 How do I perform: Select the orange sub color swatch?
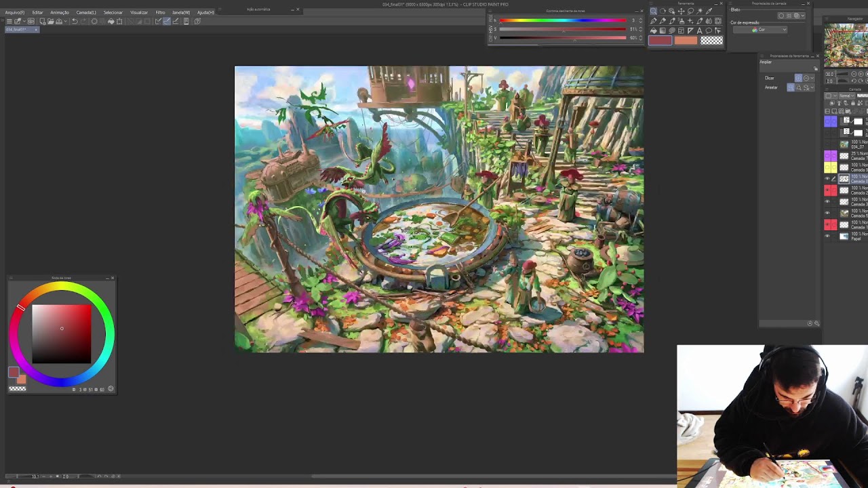[686, 40]
